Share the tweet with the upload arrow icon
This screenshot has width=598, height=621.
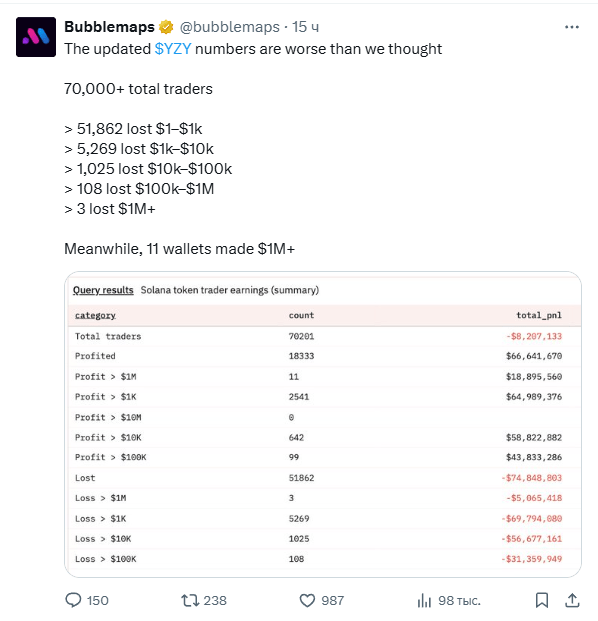click(x=572, y=600)
